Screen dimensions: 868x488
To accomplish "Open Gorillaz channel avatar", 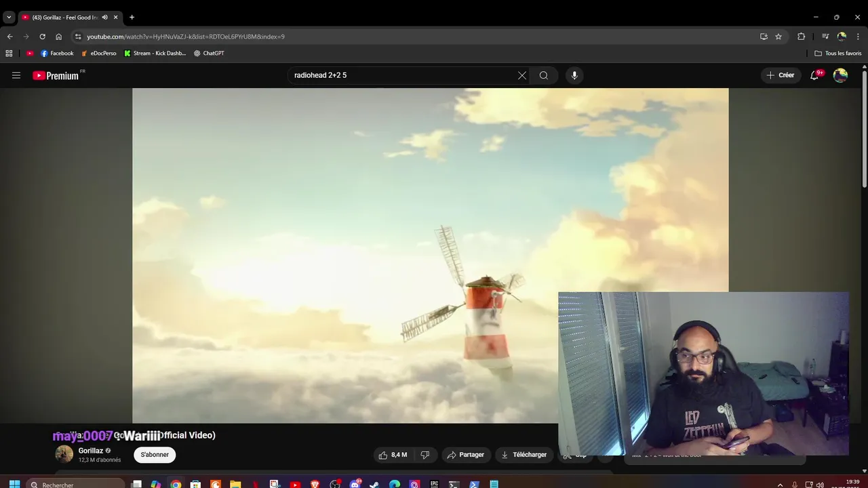I will pos(64,454).
